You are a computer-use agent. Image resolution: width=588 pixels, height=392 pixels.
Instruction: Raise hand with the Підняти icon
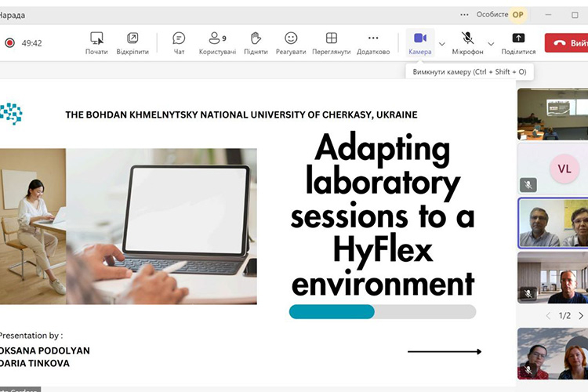255,38
